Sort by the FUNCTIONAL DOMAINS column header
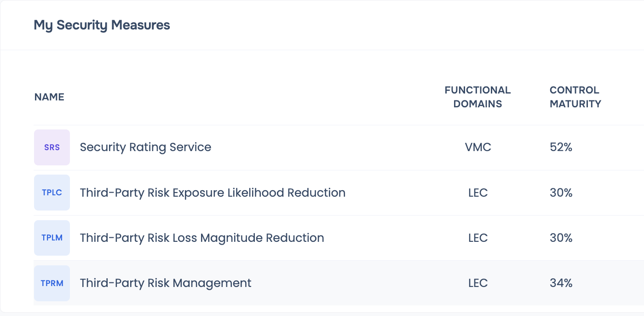The width and height of the screenshot is (644, 316). (477, 97)
